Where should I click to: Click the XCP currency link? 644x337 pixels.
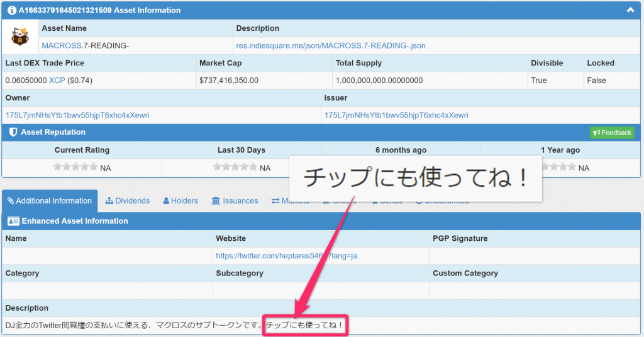(57, 80)
